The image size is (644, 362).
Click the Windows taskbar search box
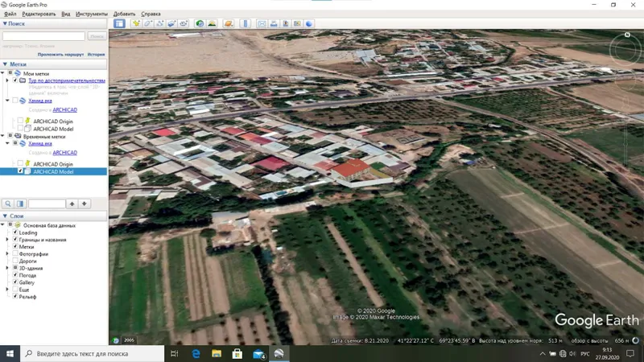(92, 353)
